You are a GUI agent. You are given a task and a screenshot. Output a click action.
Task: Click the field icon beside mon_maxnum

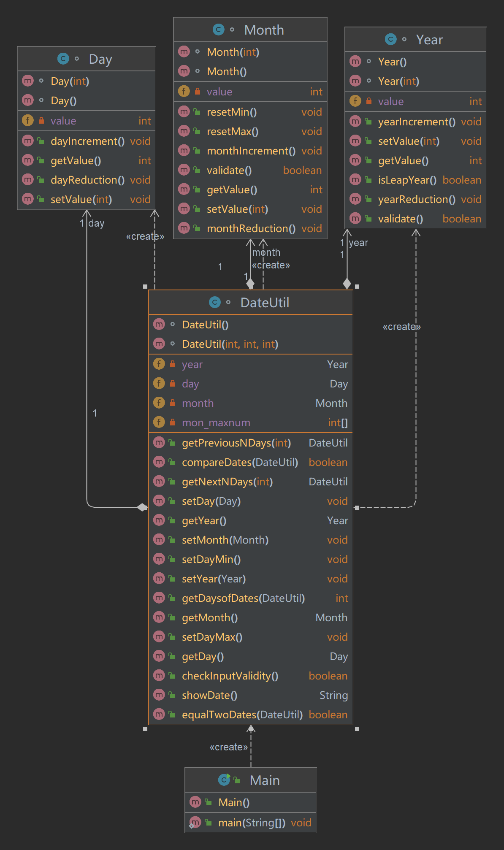(159, 422)
